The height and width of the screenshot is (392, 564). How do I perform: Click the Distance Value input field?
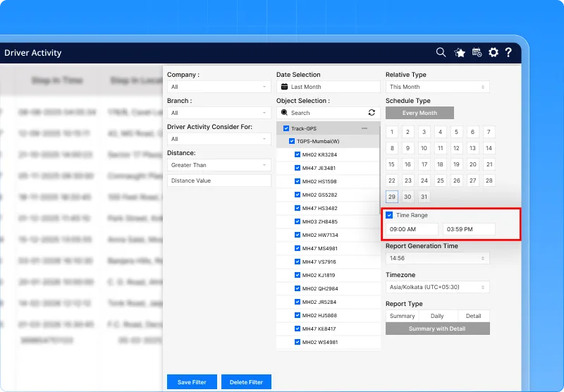coord(219,180)
